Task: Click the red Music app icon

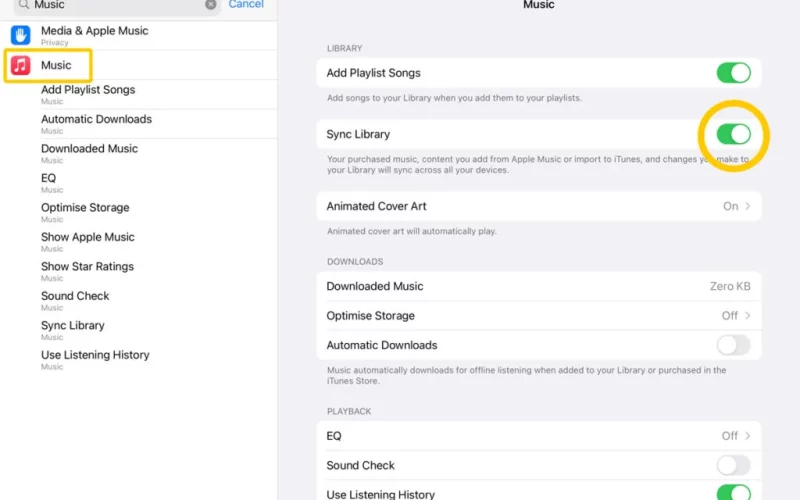Action: click(x=20, y=65)
